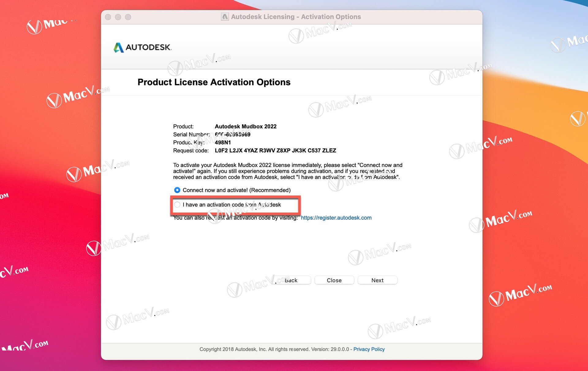Disable 'I have an activation code' radio

pyautogui.click(x=178, y=204)
